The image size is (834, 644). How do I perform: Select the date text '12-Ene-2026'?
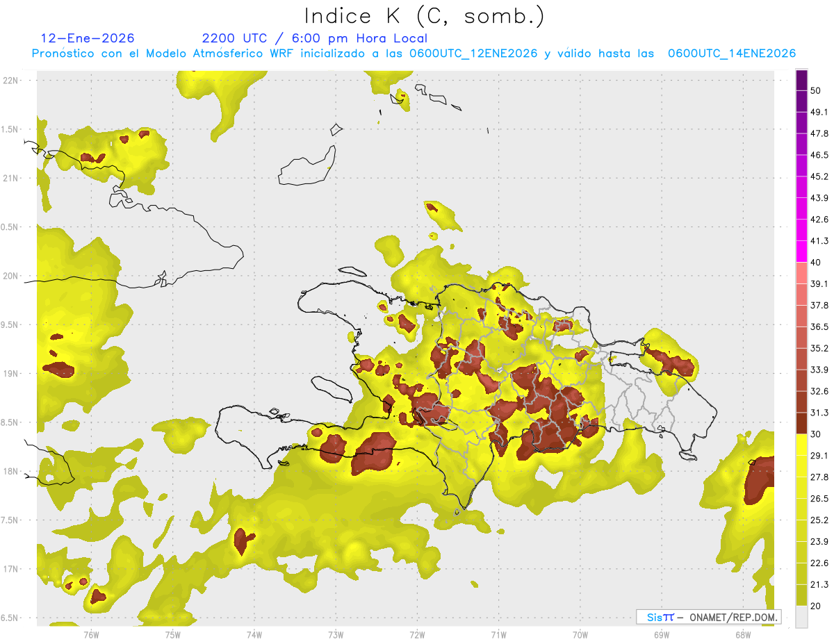coord(88,38)
